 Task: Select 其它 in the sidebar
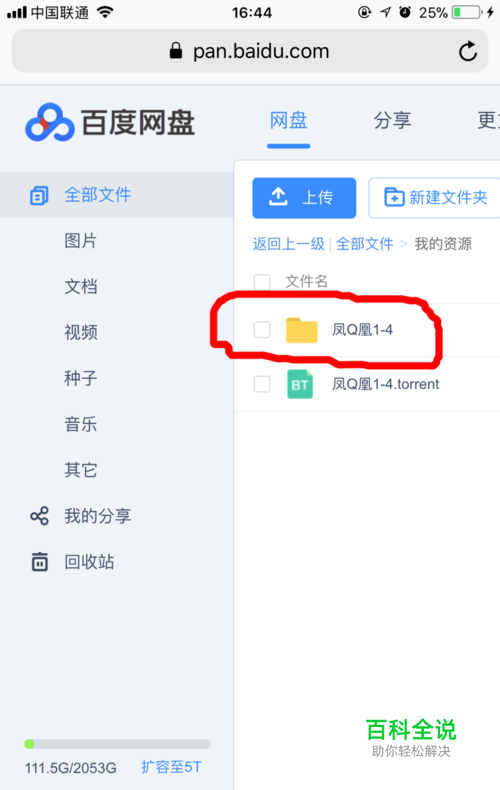click(81, 470)
